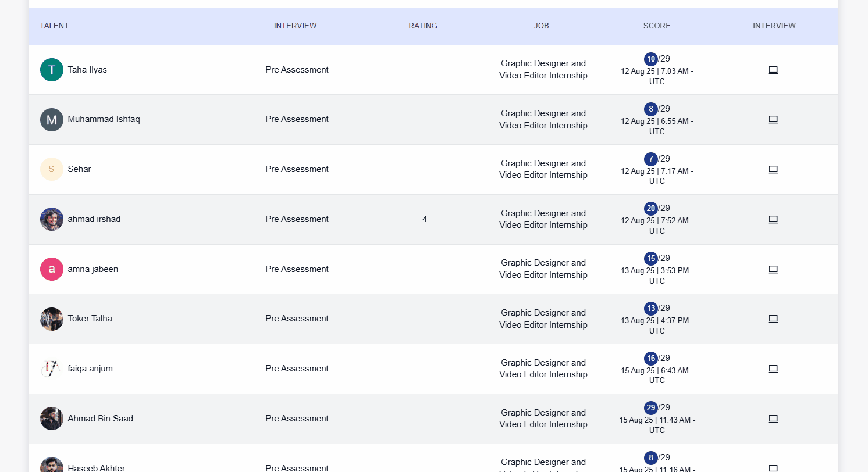Open Sehar's talent name link
This screenshot has height=472, width=868.
(x=80, y=169)
